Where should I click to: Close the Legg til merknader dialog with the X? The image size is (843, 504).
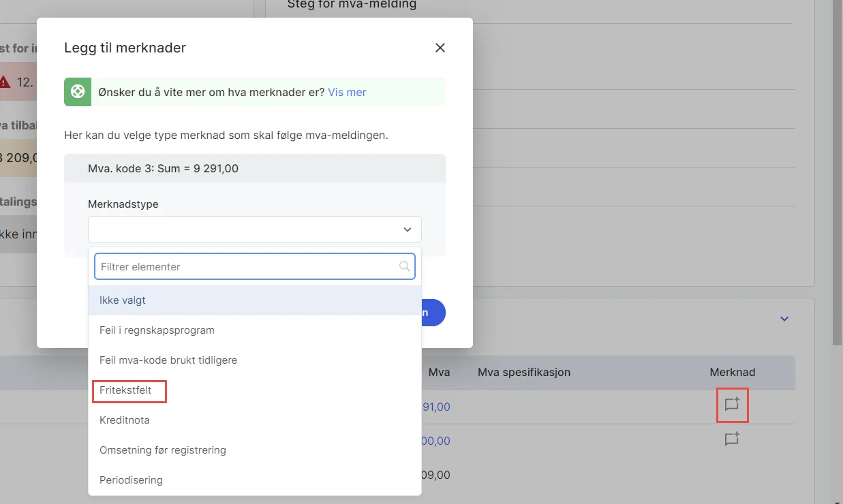coord(440,48)
